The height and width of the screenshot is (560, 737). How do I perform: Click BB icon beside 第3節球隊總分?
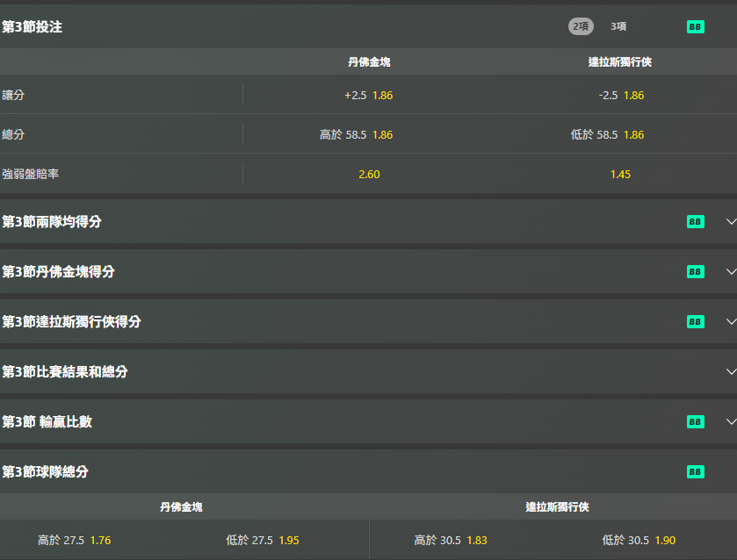695,472
